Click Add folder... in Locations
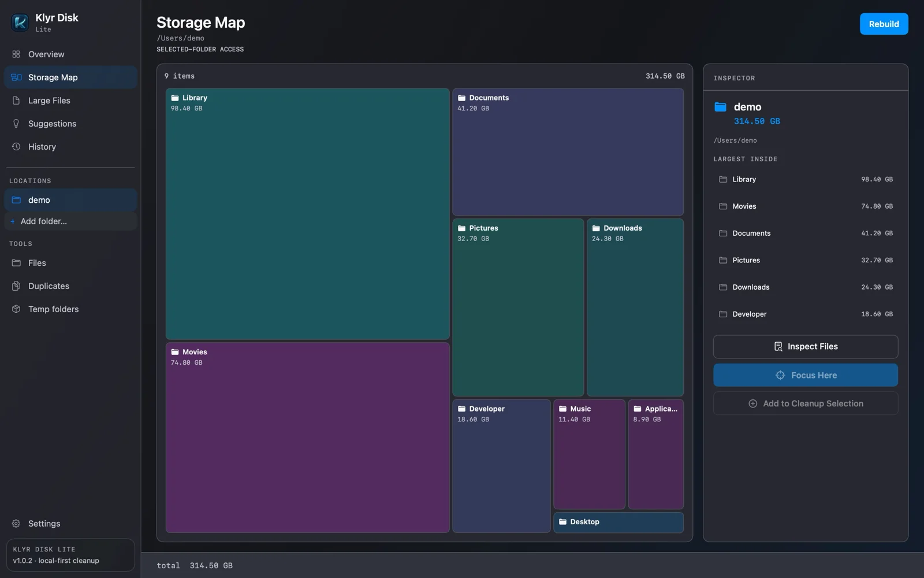924x578 pixels. click(70, 221)
